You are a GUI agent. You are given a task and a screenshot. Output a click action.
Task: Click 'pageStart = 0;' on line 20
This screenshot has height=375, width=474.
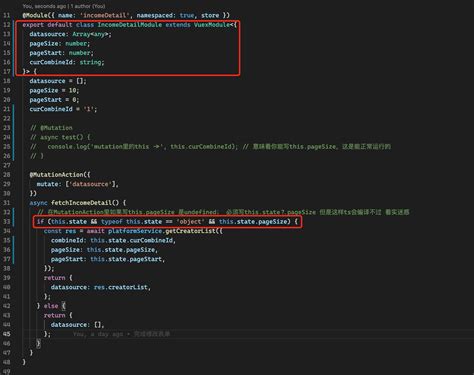click(x=54, y=100)
